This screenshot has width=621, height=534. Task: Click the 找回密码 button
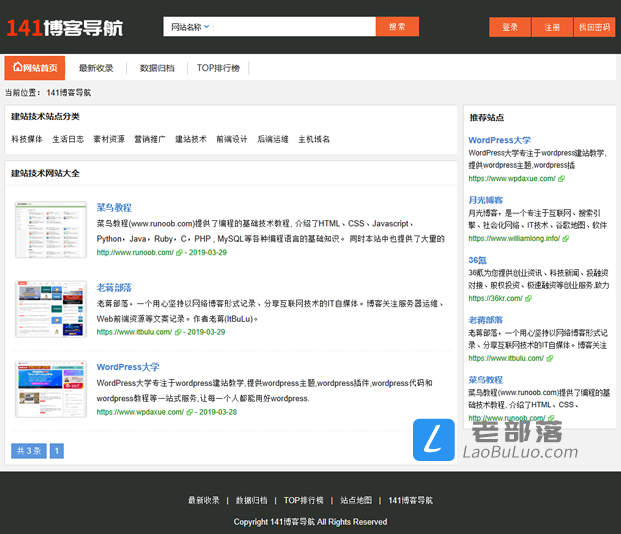pyautogui.click(x=594, y=27)
